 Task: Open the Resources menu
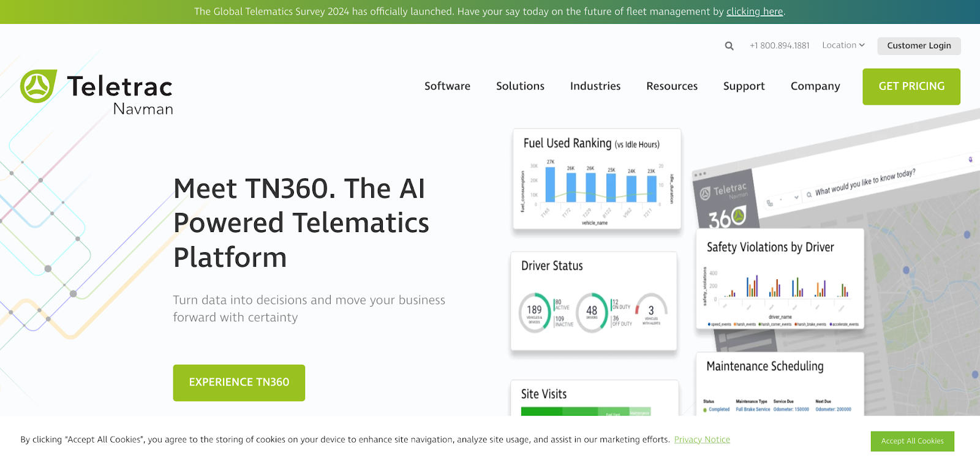click(671, 86)
